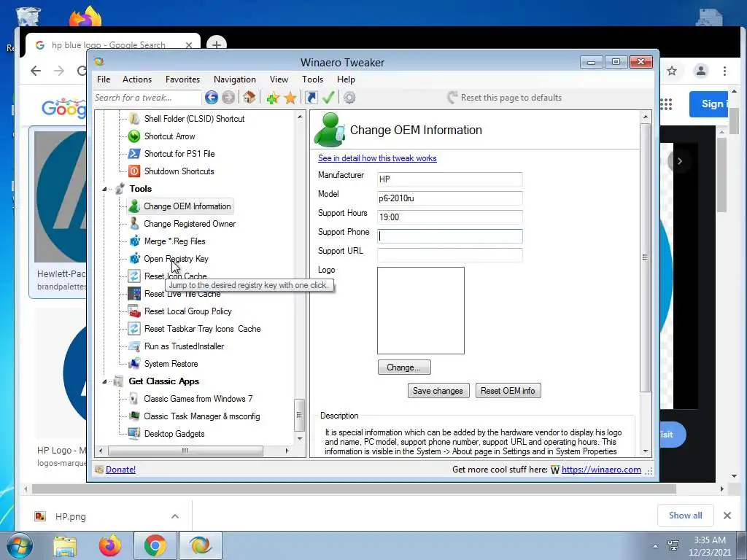Switch to Chrome via taskbar icon
The image size is (747, 560).
coord(155,545)
